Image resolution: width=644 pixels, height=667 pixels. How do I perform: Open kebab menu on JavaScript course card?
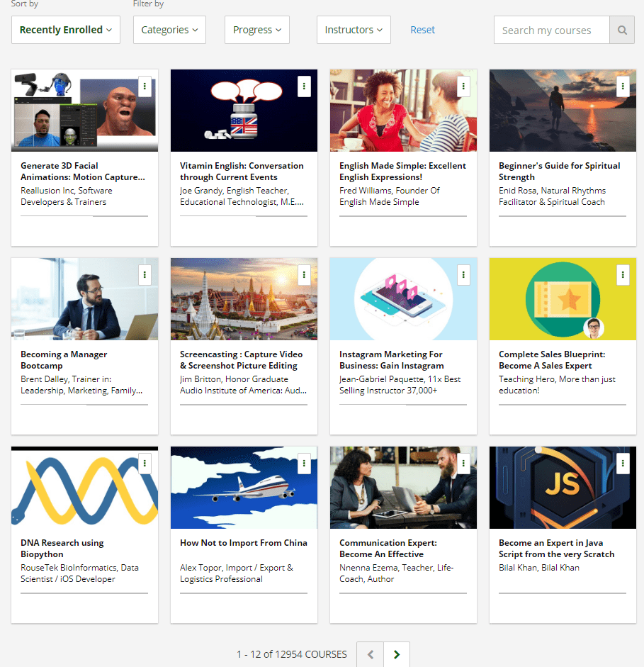(x=623, y=463)
